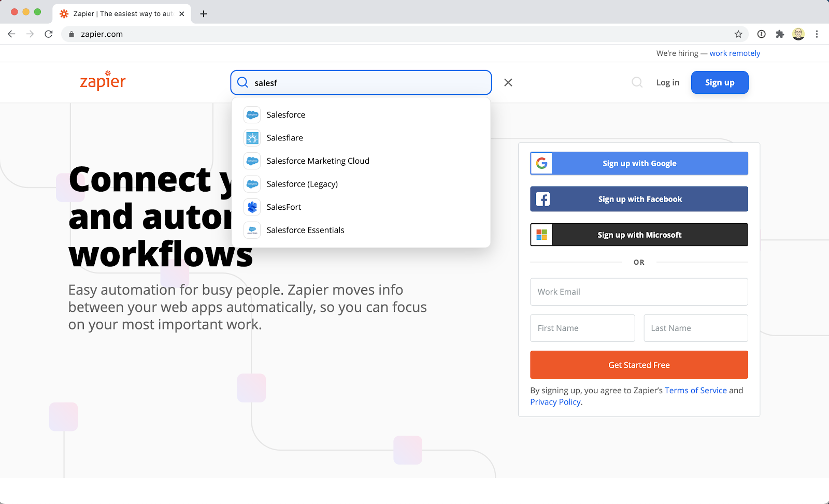Click the blue Sign up button
Viewport: 829px width, 504px height.
(x=720, y=82)
